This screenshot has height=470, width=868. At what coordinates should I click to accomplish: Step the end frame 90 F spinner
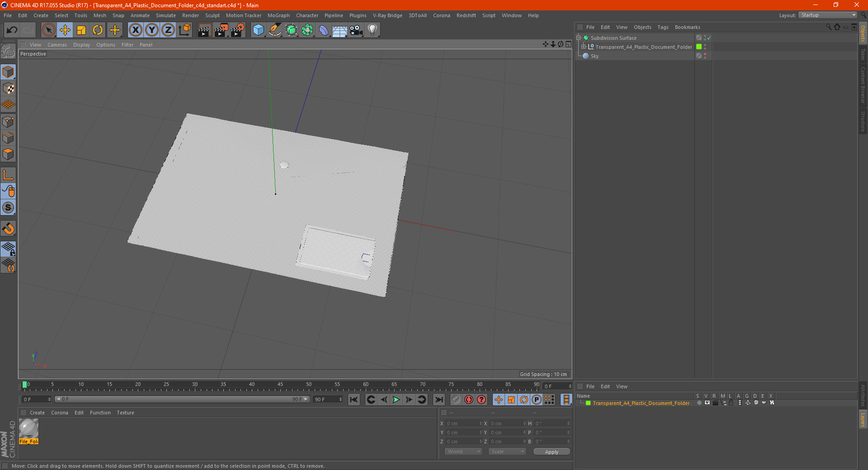pos(340,399)
